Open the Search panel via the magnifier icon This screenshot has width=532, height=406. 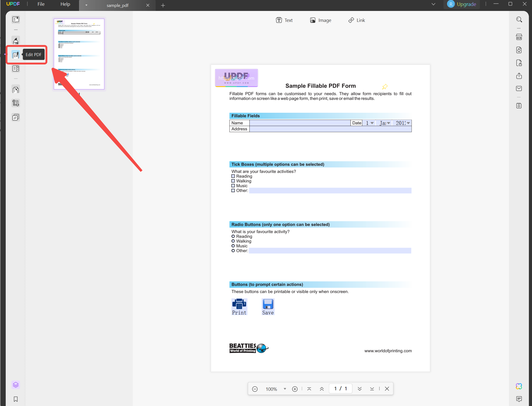[x=519, y=19]
